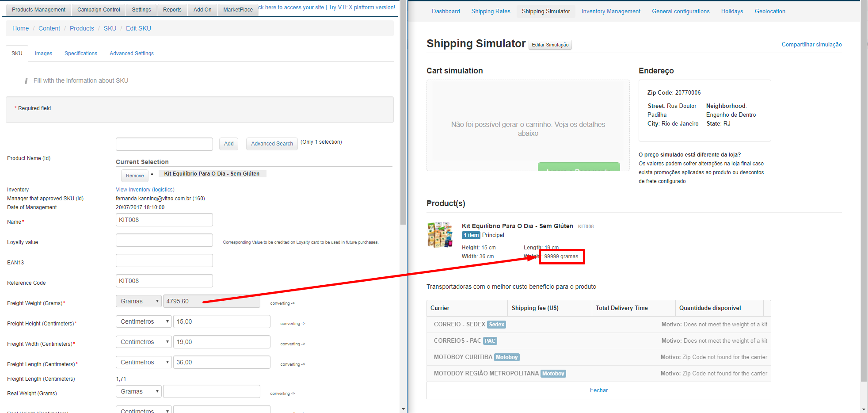
Task: Expand the Freight Height unit dropdown
Action: tap(144, 321)
